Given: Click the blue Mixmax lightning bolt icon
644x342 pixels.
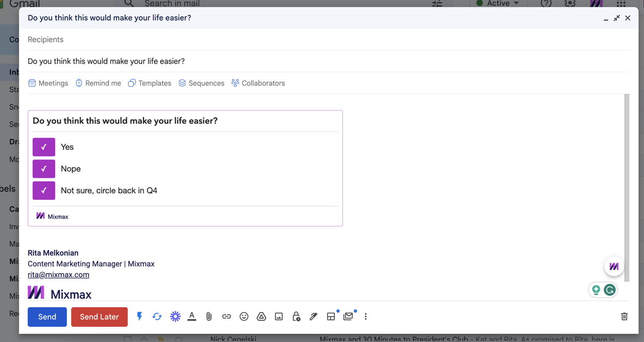Looking at the screenshot, I should (139, 316).
